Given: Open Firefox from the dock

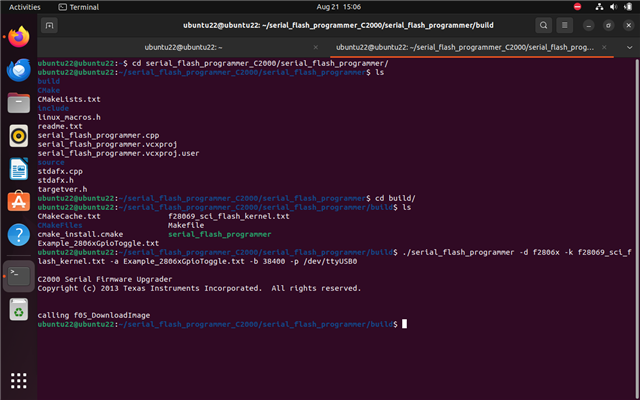Looking at the screenshot, I should (x=19, y=37).
